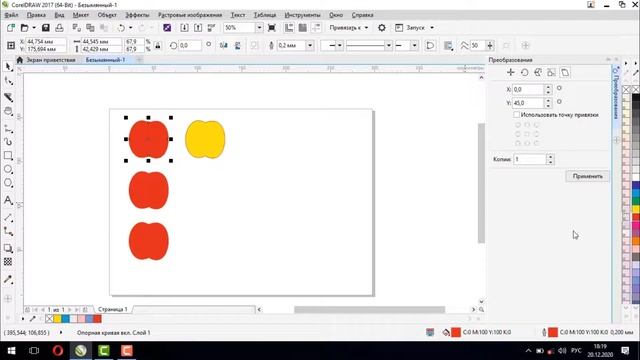The height and width of the screenshot is (360, 640).
Task: Pick the Artistic Media tool
Action: tap(8, 142)
